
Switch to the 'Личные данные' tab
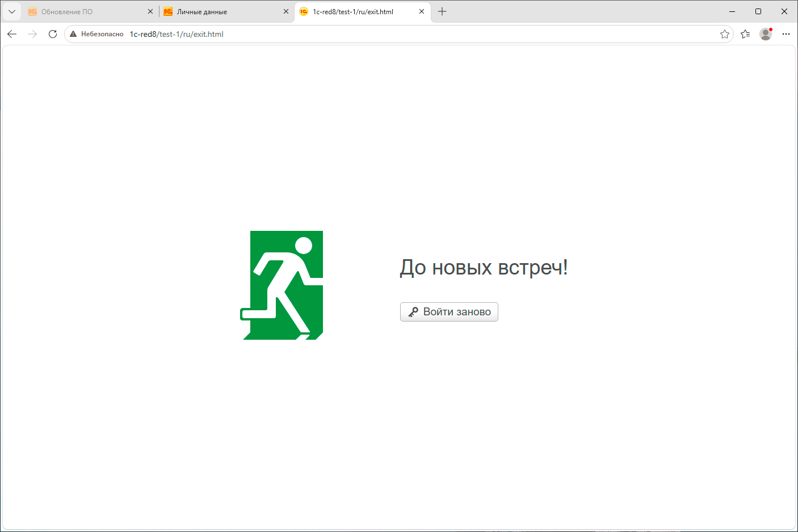226,11
